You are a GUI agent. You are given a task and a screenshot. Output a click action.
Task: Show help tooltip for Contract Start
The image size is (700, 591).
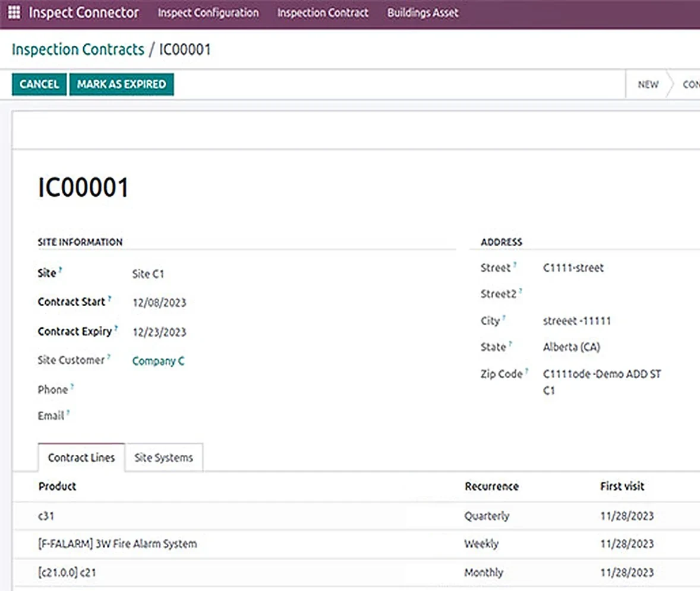click(109, 298)
